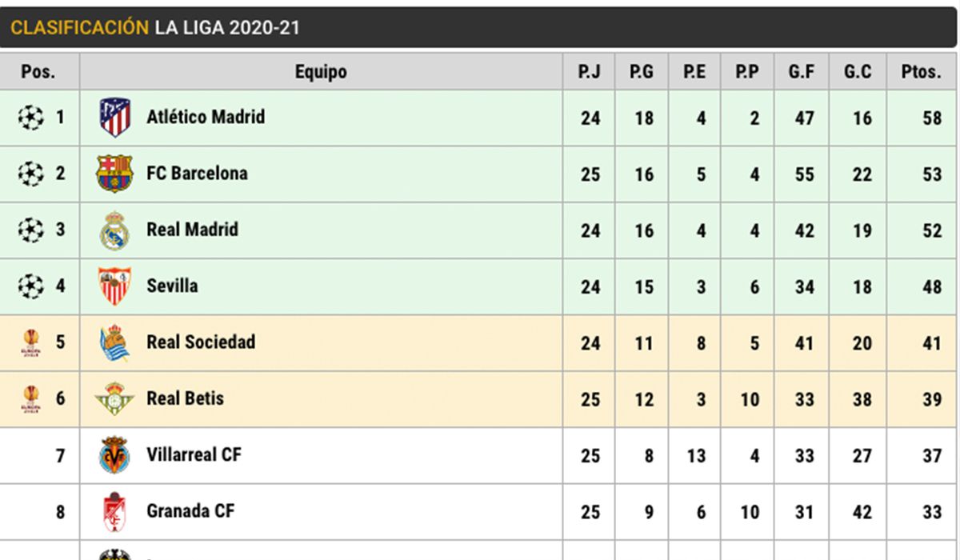This screenshot has height=560, width=960.
Task: Open the Villarreal CF team name link
Action: pos(194,455)
